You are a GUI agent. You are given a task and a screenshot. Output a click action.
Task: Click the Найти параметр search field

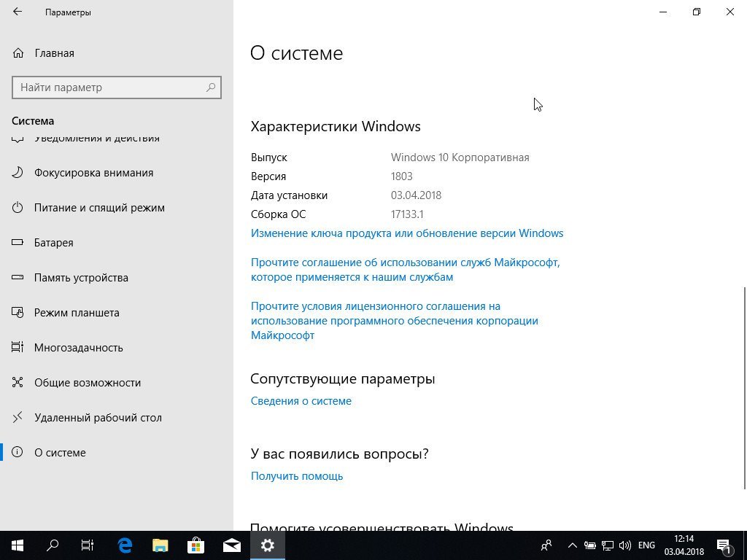[x=117, y=87]
